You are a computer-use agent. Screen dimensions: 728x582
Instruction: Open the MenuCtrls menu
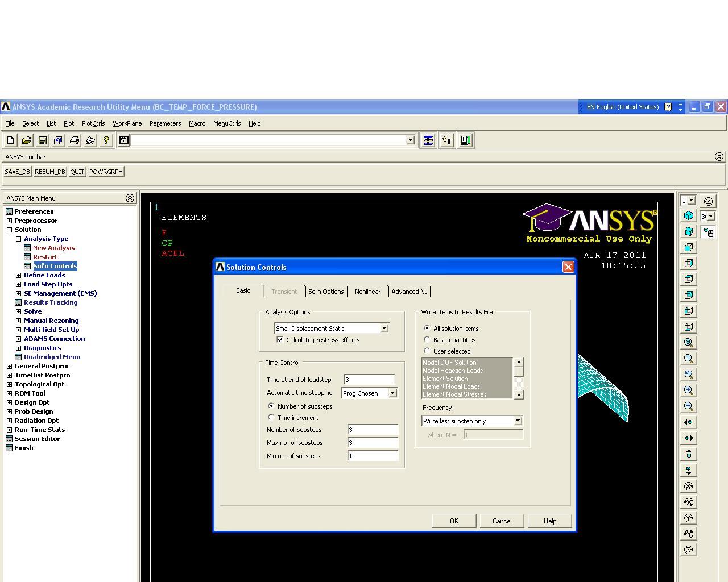coord(227,123)
